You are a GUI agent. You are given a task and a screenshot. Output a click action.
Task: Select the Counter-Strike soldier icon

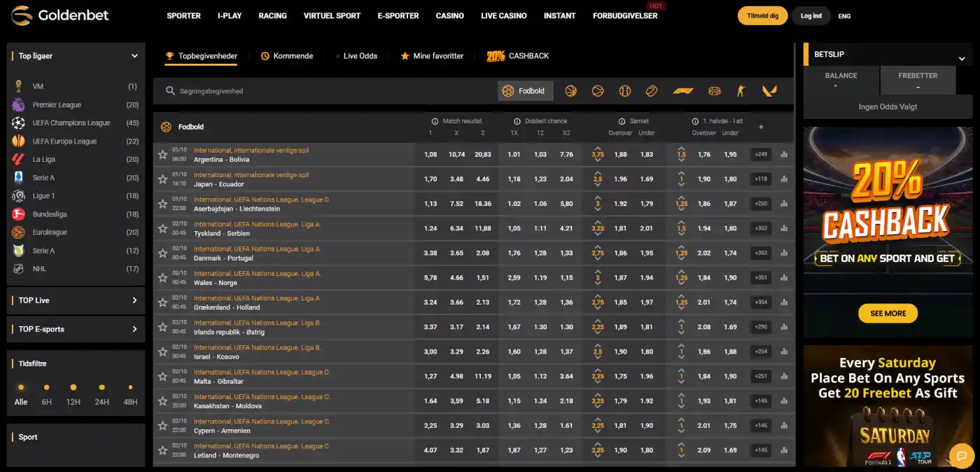tap(741, 91)
